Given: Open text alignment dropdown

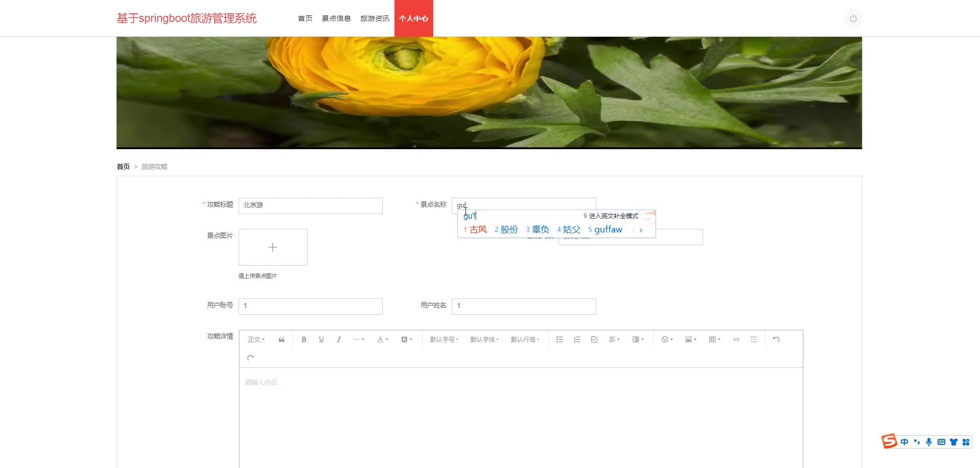Looking at the screenshot, I should (x=614, y=340).
